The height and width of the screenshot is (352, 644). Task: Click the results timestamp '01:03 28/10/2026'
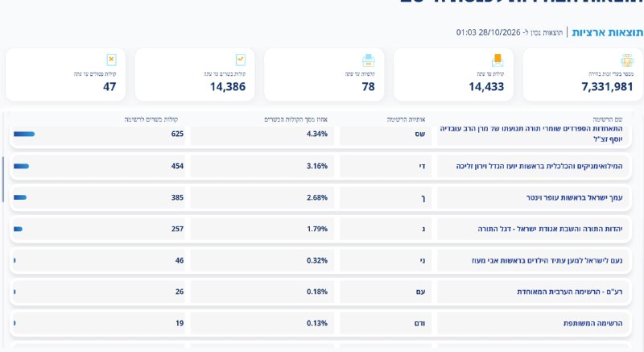(488, 32)
